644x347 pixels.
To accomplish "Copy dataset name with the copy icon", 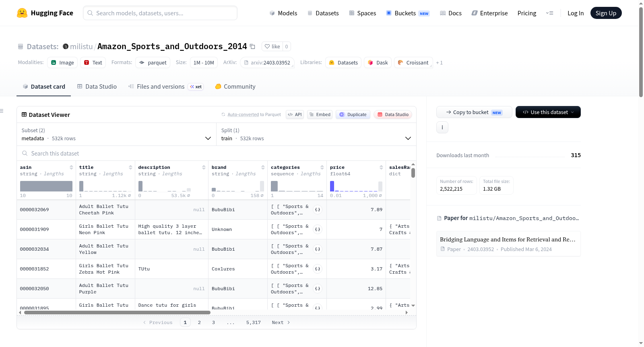I will pos(252,46).
